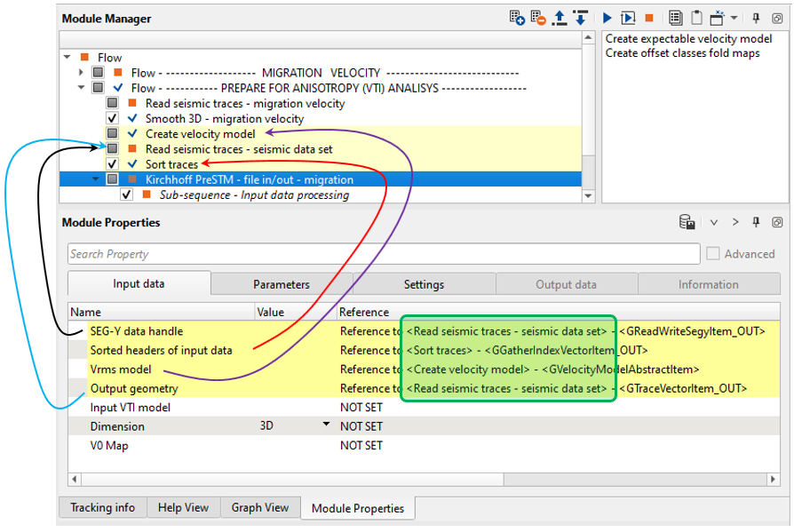Click the copy modules icon in the toolbar

(675, 18)
